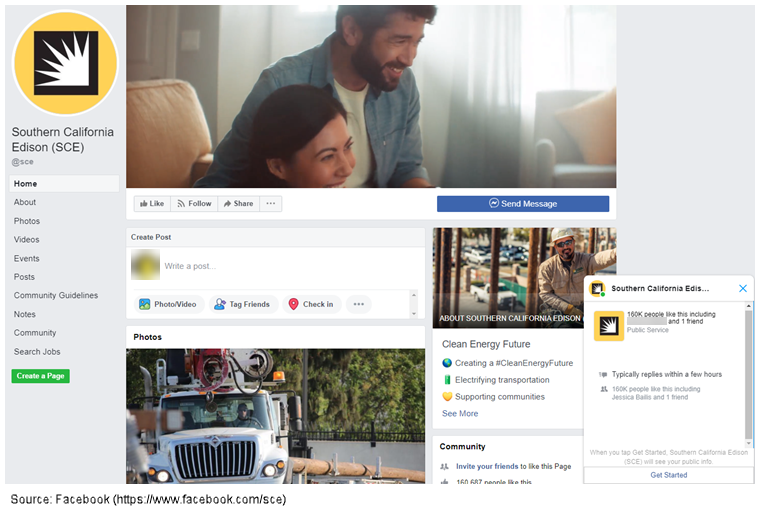This screenshot has width=760, height=513.
Task: Share the page using Share button
Action: pyautogui.click(x=238, y=204)
